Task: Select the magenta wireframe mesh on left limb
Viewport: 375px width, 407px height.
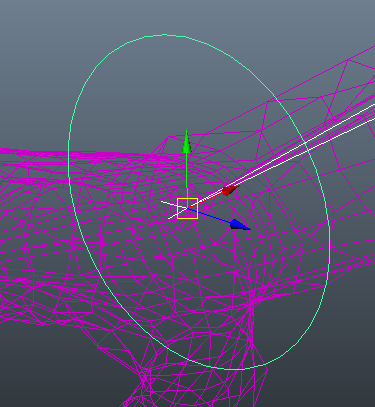Action: (33, 233)
